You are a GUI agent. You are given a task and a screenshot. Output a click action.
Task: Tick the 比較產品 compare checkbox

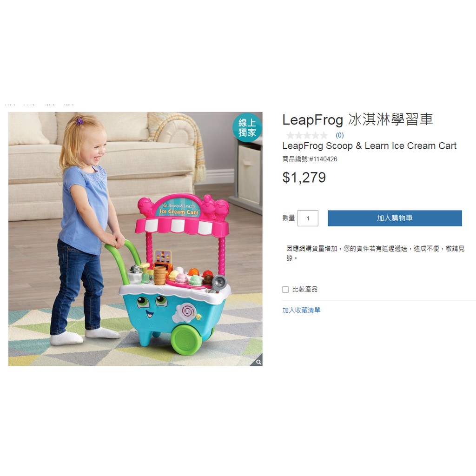tap(285, 289)
